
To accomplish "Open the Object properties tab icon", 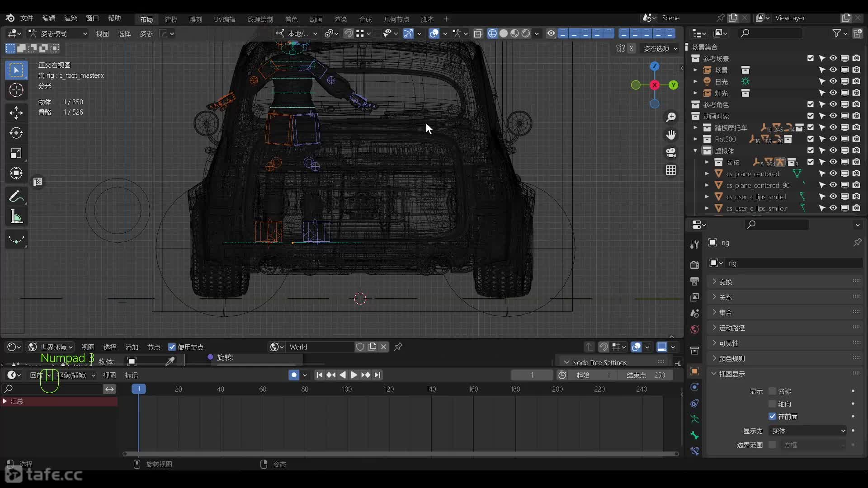I will click(x=695, y=371).
